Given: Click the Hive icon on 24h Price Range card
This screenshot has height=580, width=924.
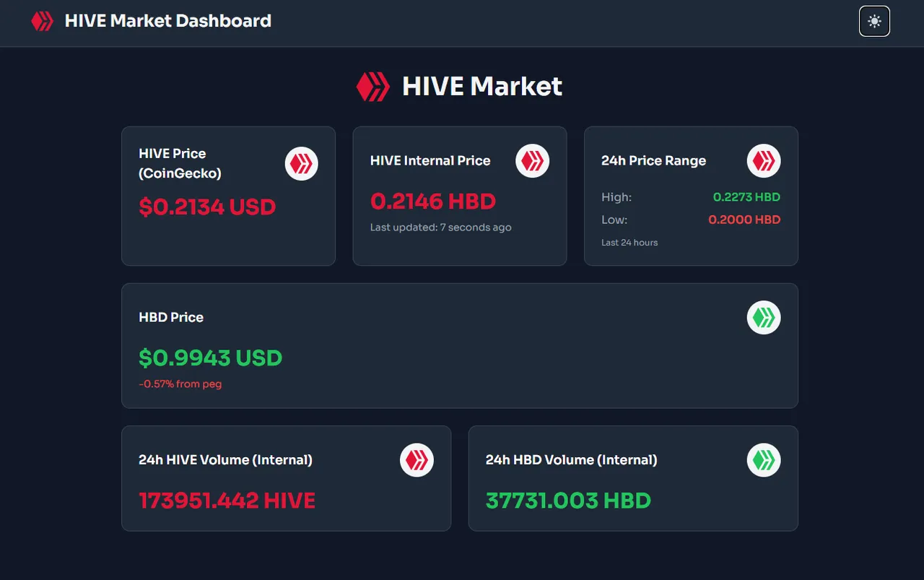Looking at the screenshot, I should pyautogui.click(x=764, y=160).
